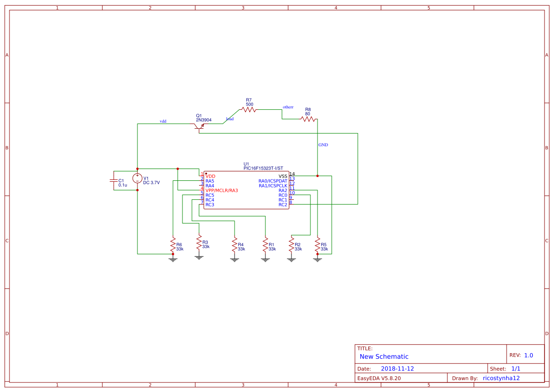This screenshot has width=554, height=392.
Task: Click the GND net label
Action: click(x=323, y=145)
